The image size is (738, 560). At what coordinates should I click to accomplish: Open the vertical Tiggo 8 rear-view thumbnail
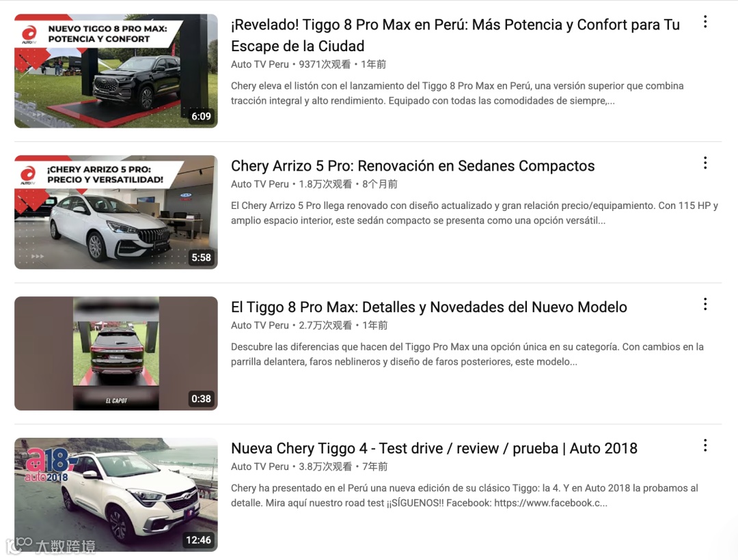115,353
